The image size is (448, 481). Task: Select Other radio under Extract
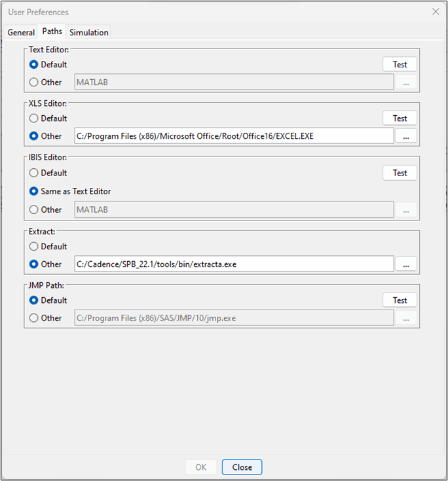pos(33,264)
